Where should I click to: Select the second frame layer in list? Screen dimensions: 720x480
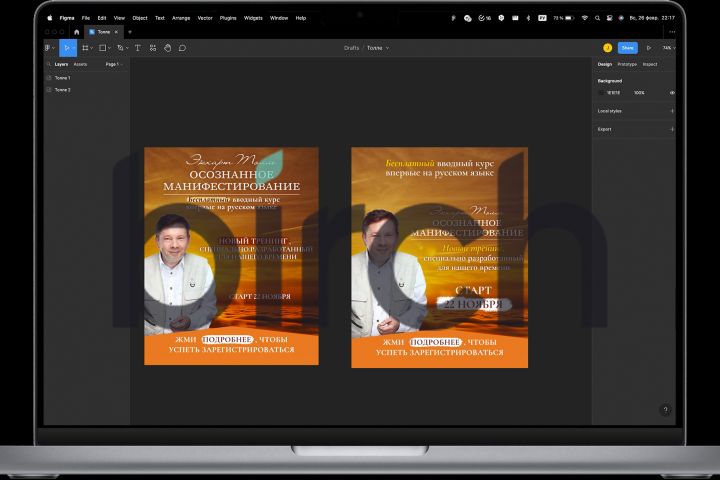coord(62,89)
